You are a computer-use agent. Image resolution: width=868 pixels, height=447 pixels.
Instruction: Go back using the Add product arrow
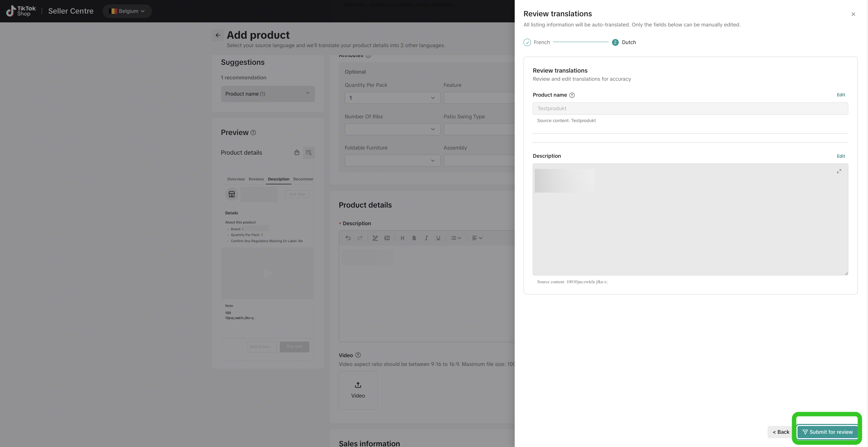218,35
